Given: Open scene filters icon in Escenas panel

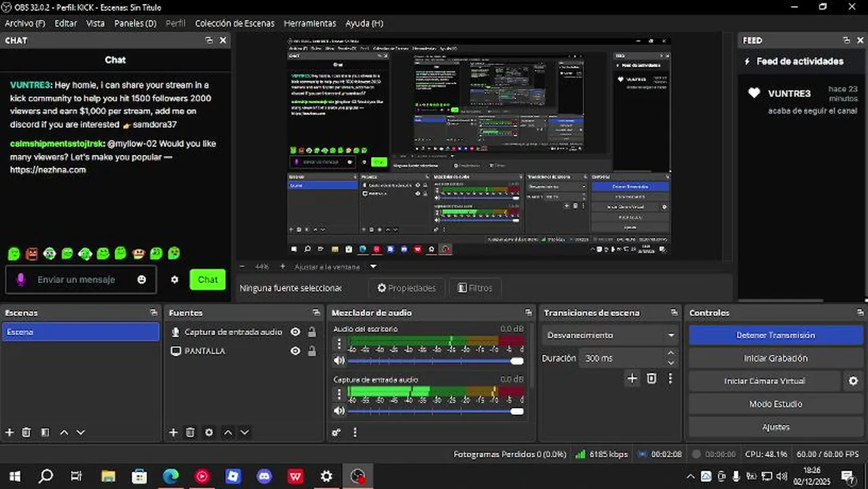Looking at the screenshot, I should click(45, 432).
